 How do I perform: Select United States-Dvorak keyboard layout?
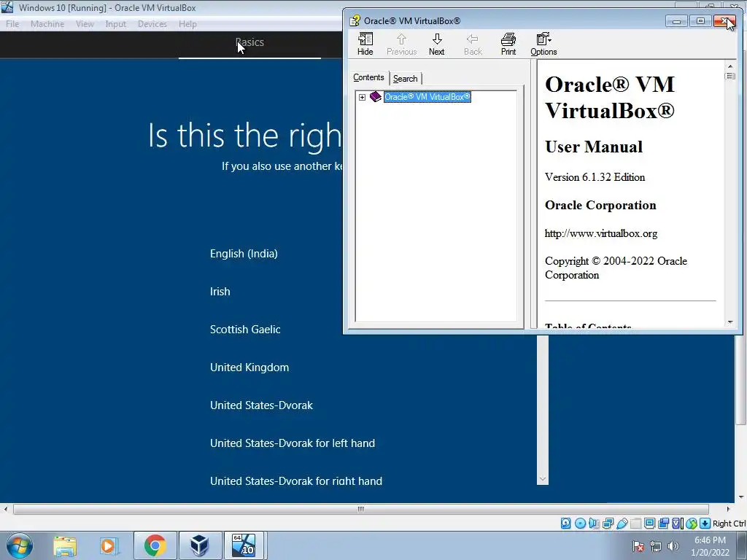pyautogui.click(x=262, y=405)
